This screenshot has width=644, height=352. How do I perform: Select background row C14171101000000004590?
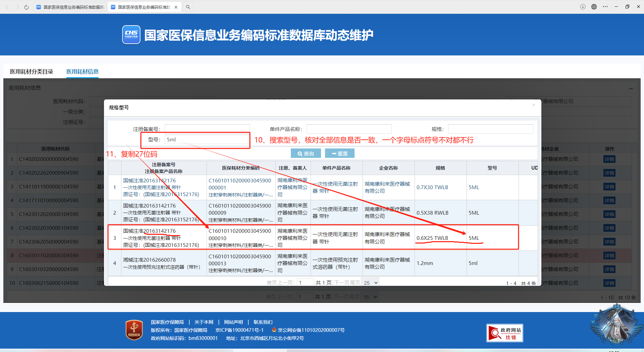pos(49,201)
